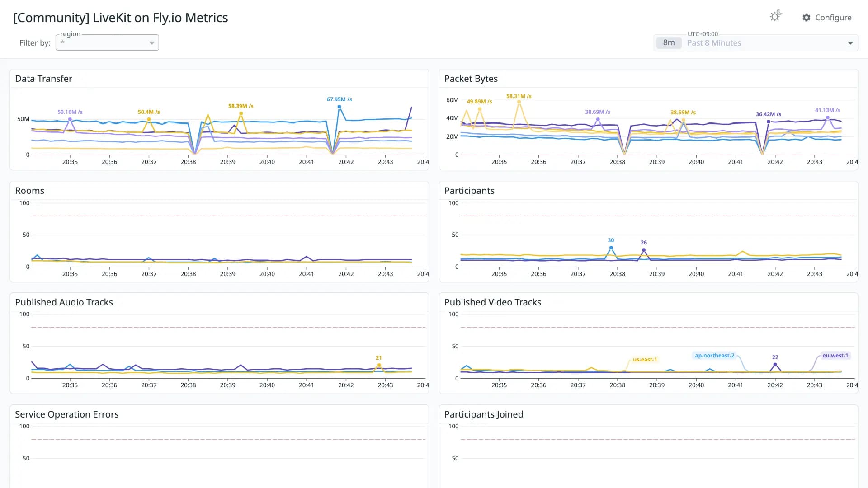Click the 58.31M /s Packet Bytes marker
Screen dimensions: 868x488
pyautogui.click(x=519, y=102)
